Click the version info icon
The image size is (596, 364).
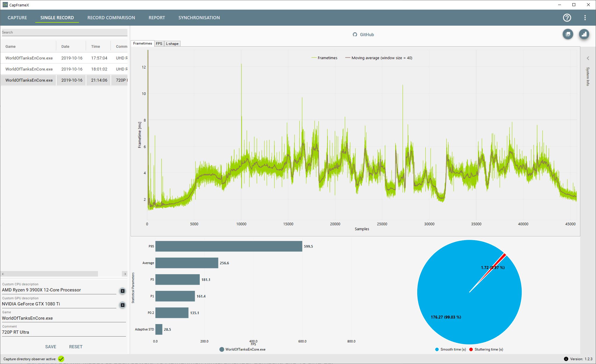tap(566, 359)
